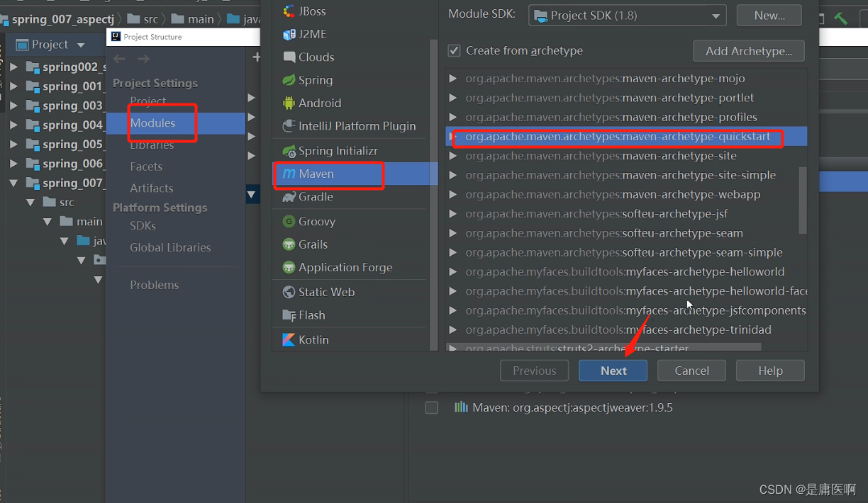This screenshot has height=503, width=868.
Task: Click the aspectjweaver library bars icon
Action: pyautogui.click(x=461, y=407)
